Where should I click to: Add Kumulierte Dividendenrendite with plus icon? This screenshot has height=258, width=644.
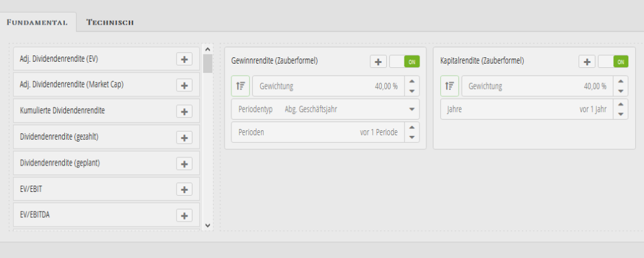click(x=184, y=111)
